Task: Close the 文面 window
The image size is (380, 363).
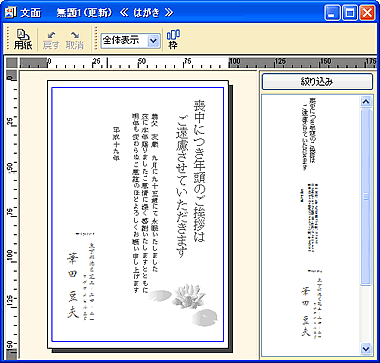Action: pyautogui.click(x=367, y=13)
